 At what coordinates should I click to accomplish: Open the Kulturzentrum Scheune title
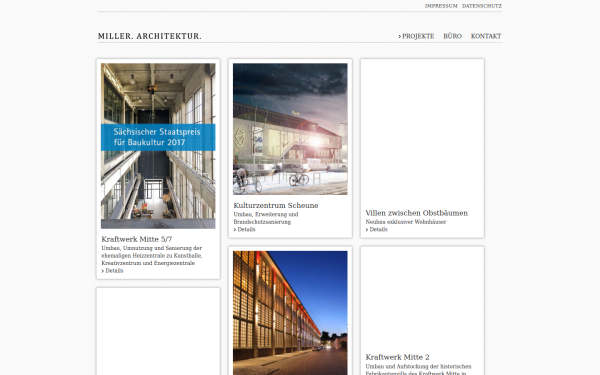pos(276,205)
